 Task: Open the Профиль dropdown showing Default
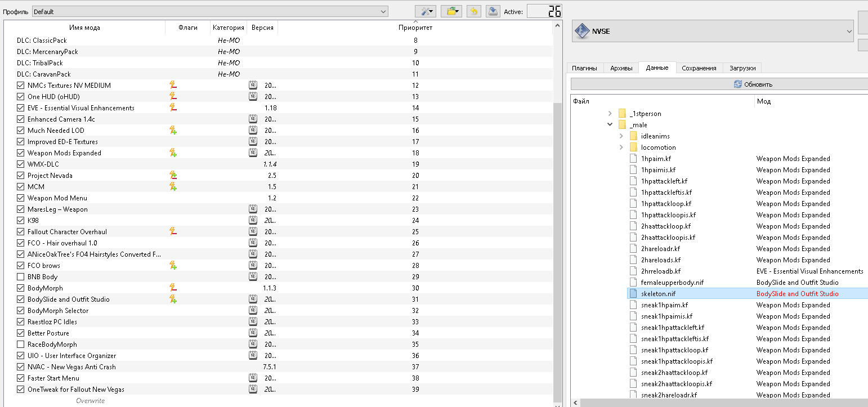[x=210, y=11]
